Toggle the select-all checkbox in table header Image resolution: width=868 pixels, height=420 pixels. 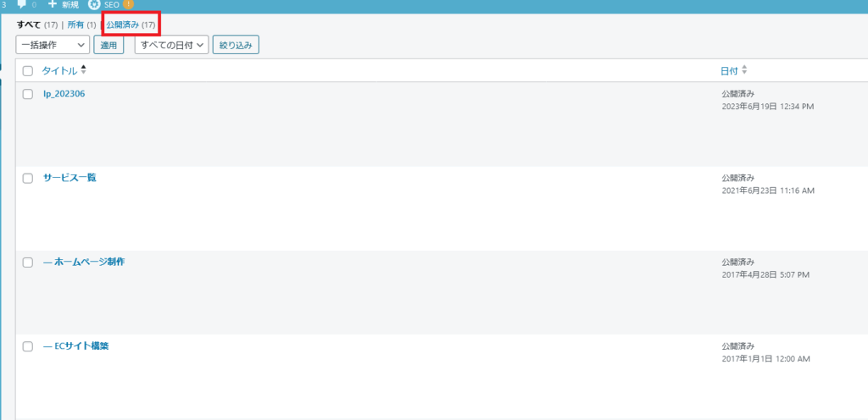click(x=28, y=71)
